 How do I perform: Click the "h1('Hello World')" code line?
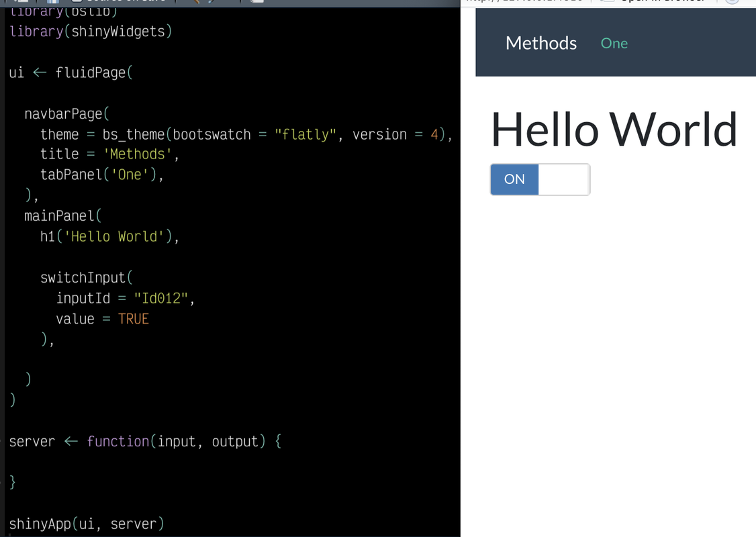[109, 237]
